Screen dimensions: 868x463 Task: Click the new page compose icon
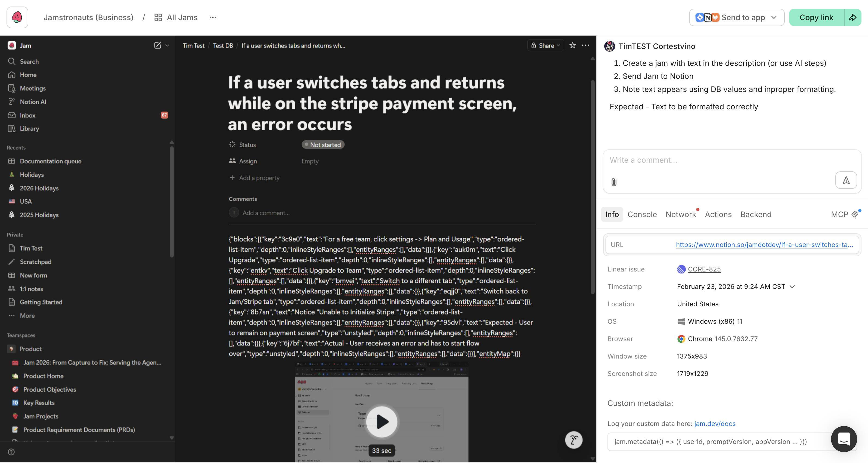click(157, 45)
